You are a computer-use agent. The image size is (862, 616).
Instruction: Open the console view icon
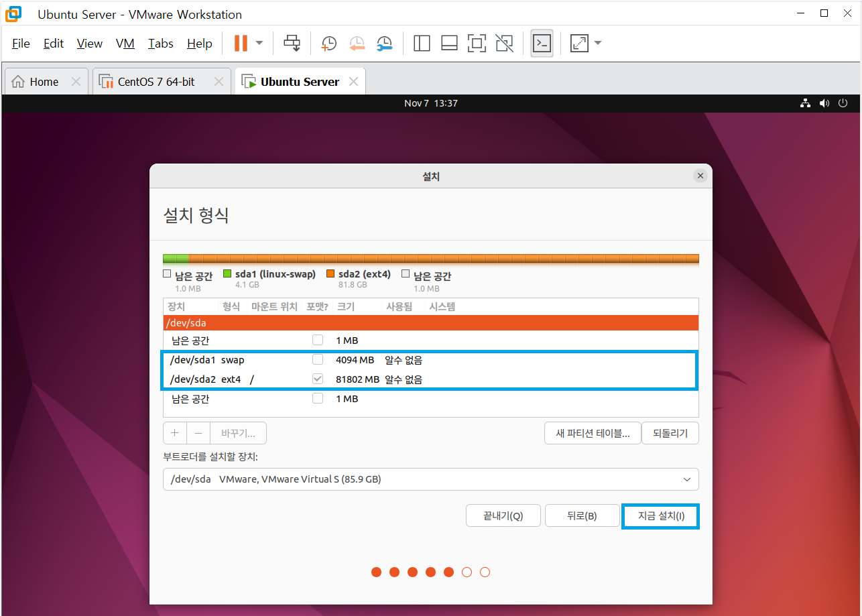click(542, 44)
